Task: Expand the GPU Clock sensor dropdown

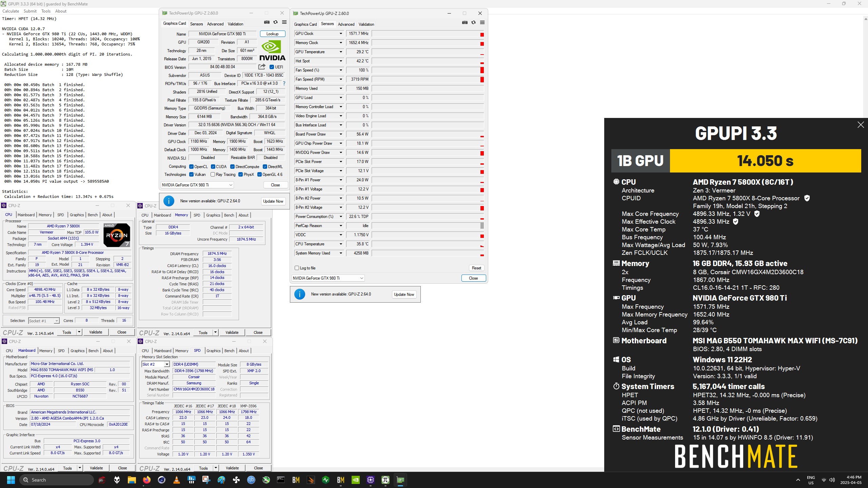Action: [341, 34]
